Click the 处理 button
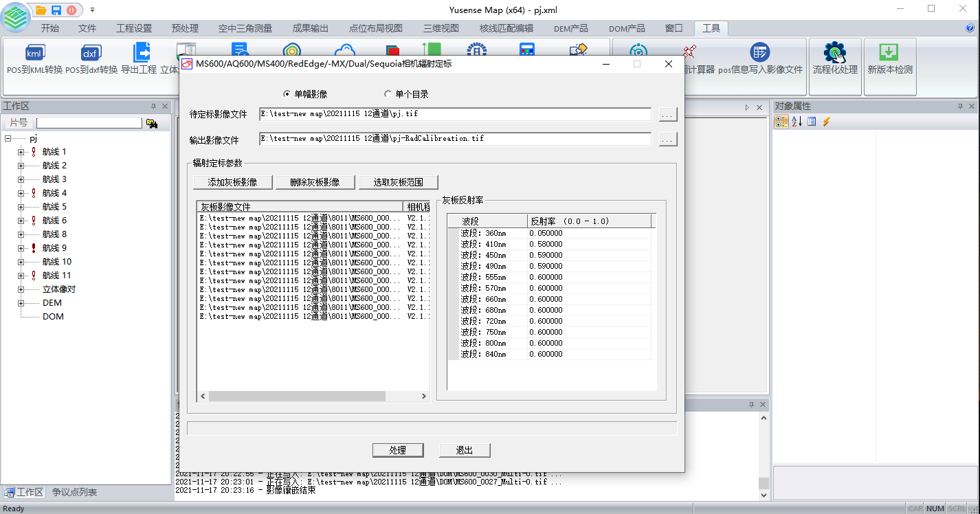This screenshot has height=514, width=980. pos(398,450)
